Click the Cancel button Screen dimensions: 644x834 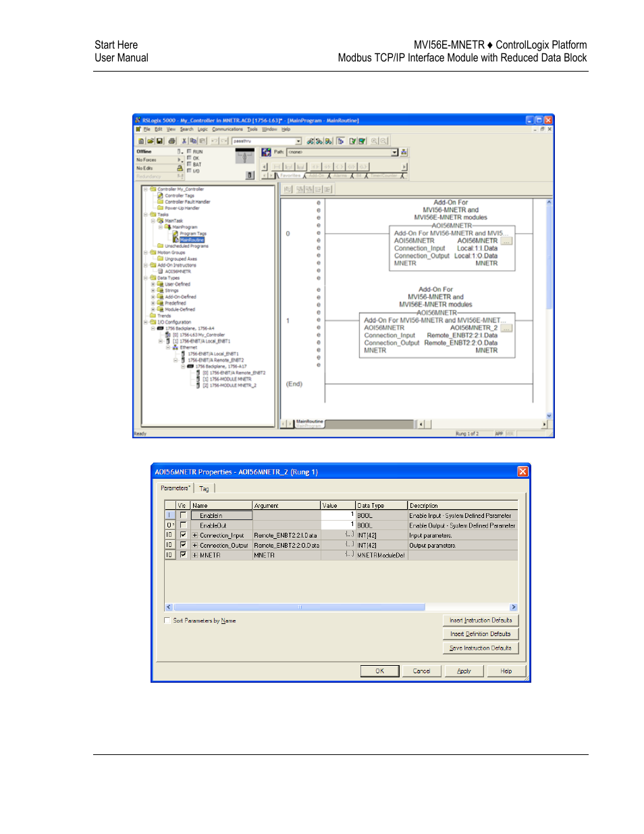point(422,671)
